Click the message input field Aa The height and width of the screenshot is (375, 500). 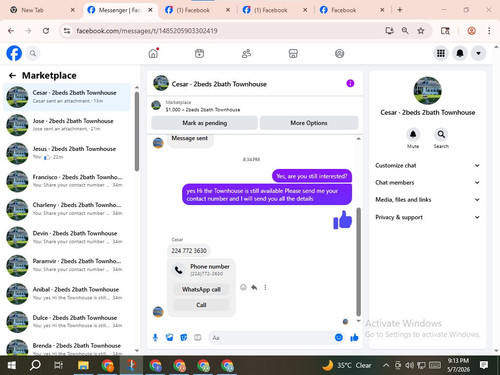click(271, 338)
